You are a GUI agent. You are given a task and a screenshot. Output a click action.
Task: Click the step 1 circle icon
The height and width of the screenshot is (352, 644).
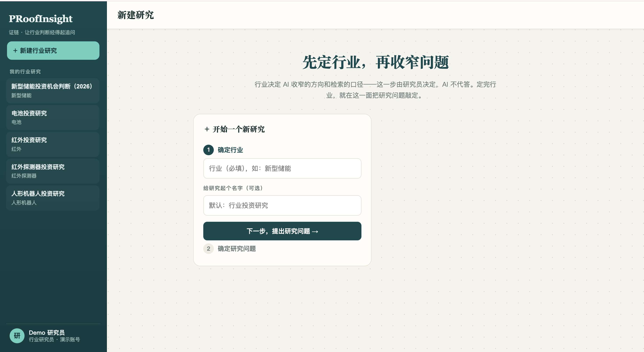click(208, 150)
